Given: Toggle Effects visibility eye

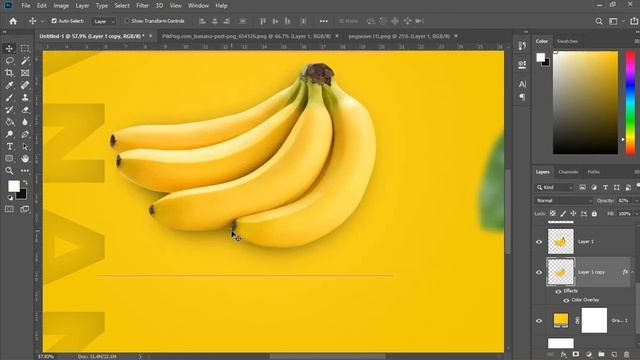Looking at the screenshot, I should click(558, 291).
